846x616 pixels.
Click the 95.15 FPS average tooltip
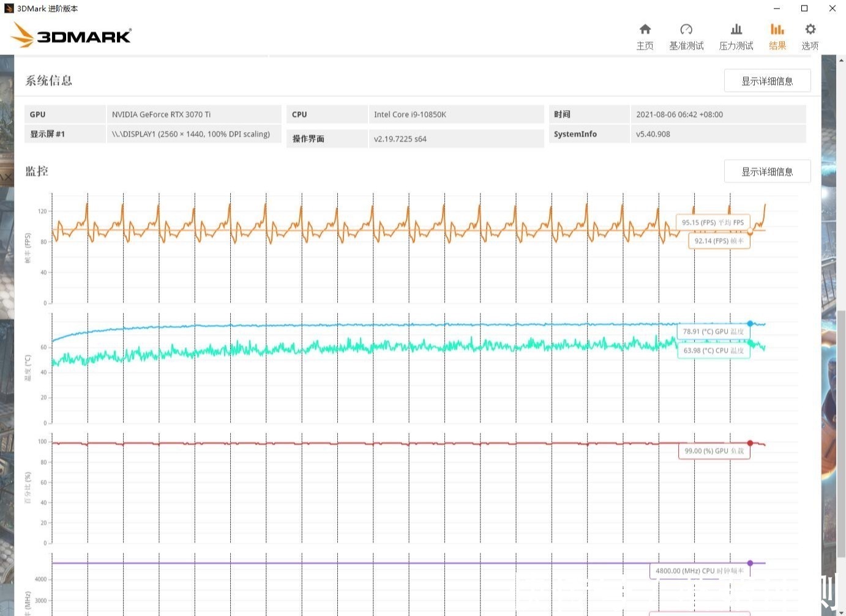pos(713,222)
